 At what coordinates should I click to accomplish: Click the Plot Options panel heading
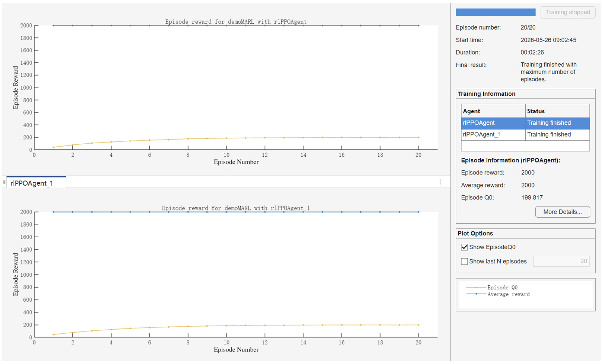(475, 233)
